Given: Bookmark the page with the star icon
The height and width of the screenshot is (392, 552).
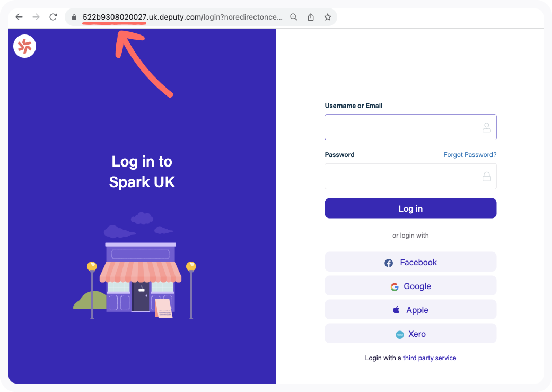Looking at the screenshot, I should 327,17.
